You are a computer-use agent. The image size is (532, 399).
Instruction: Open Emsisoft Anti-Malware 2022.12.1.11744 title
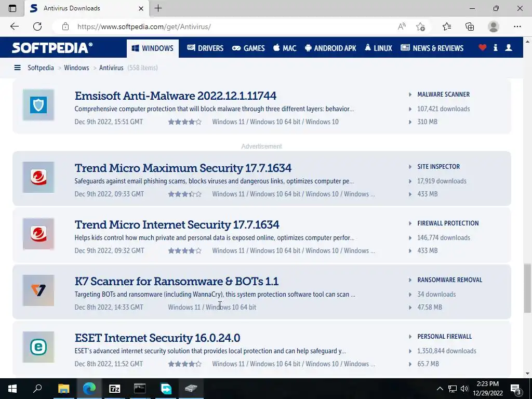point(176,96)
